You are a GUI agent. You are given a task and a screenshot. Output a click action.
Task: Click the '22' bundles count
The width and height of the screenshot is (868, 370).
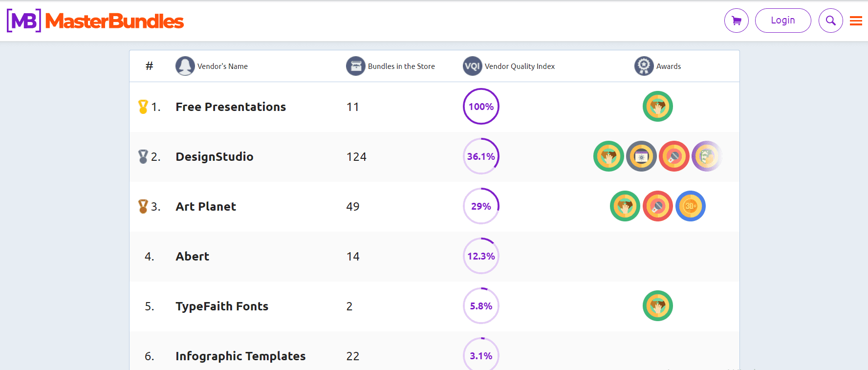point(353,356)
